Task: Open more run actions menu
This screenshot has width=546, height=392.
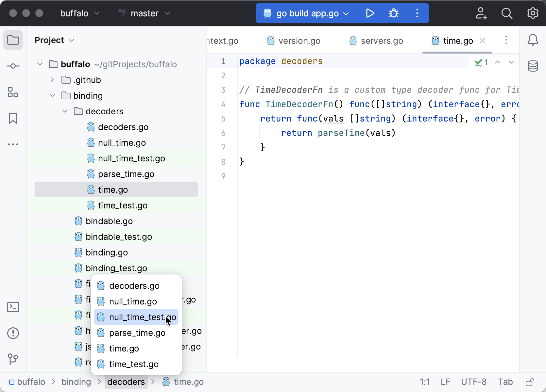Action: (417, 13)
